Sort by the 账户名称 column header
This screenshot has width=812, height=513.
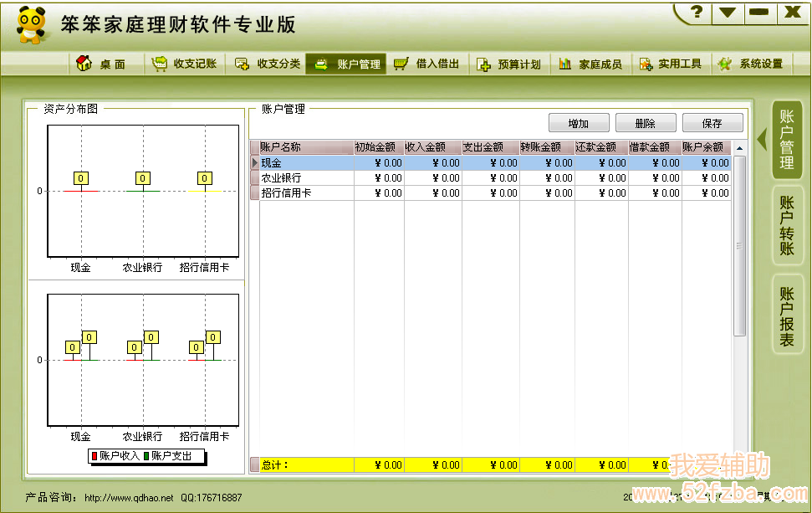click(281, 147)
